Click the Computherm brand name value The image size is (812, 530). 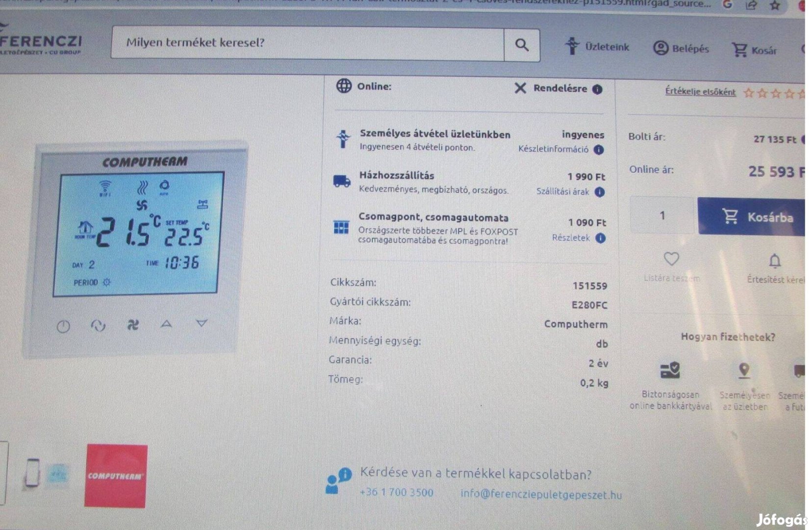pos(576,324)
